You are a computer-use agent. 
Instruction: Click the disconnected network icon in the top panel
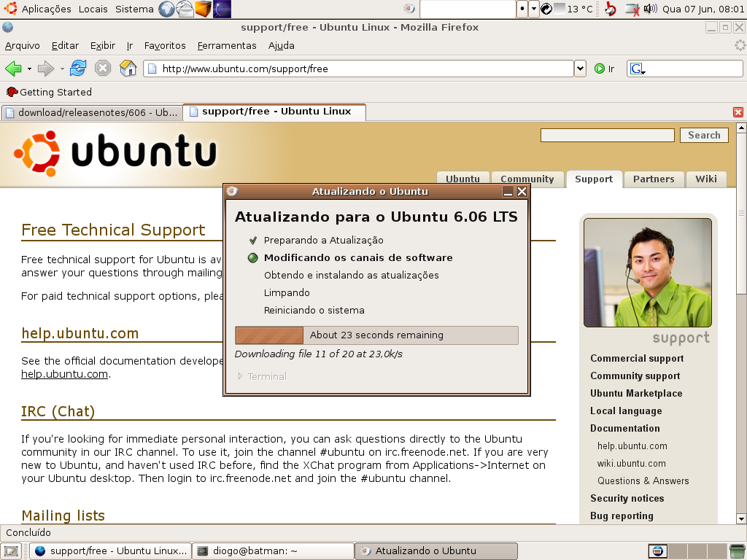(x=632, y=9)
